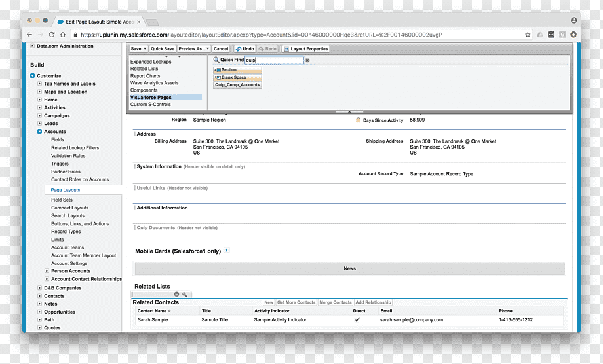
Task: Close the Edit Page Layout browser tab
Action: point(139,22)
